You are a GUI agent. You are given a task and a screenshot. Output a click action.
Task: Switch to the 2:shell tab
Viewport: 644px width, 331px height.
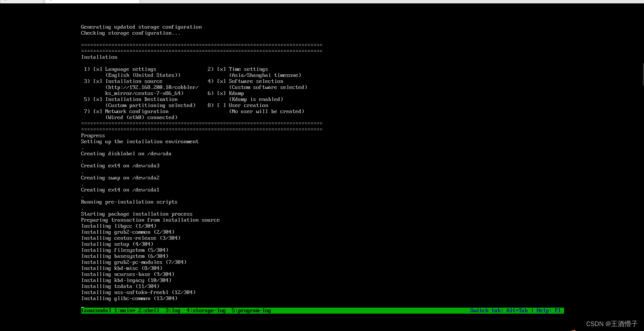click(x=149, y=311)
